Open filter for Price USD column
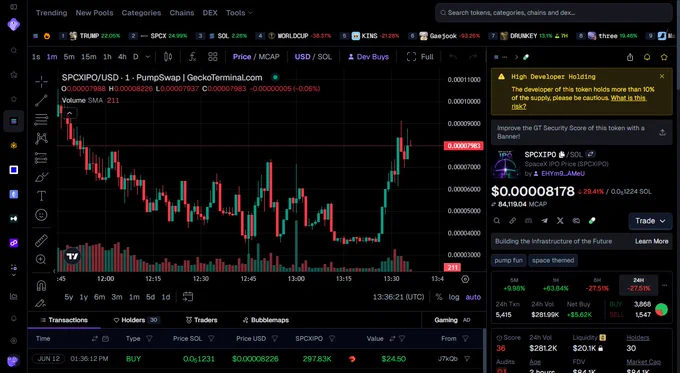Viewport: 680px width, 373px height. click(275, 339)
